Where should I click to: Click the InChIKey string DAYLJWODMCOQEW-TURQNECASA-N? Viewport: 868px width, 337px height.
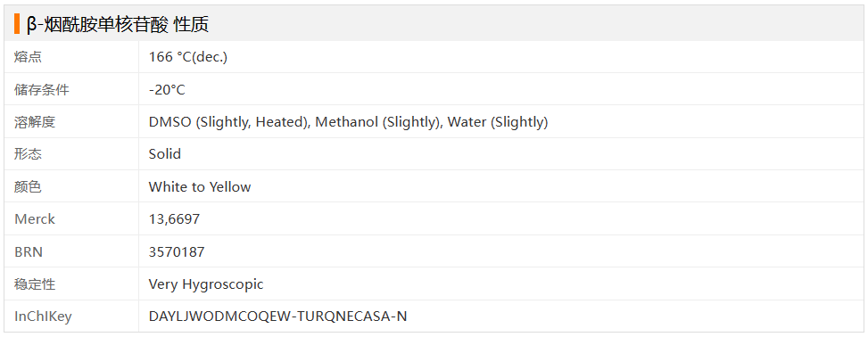(x=278, y=317)
